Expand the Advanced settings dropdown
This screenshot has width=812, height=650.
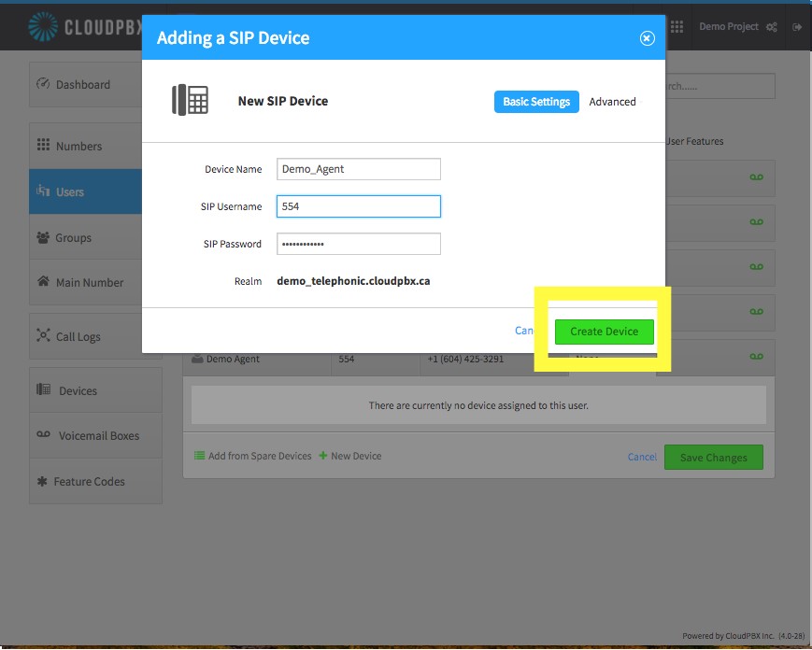point(613,102)
